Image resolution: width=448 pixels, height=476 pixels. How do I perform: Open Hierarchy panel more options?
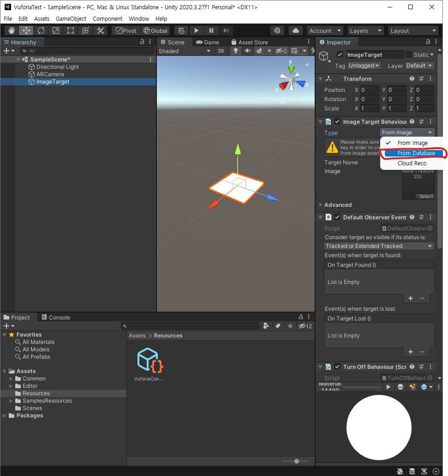click(150, 42)
